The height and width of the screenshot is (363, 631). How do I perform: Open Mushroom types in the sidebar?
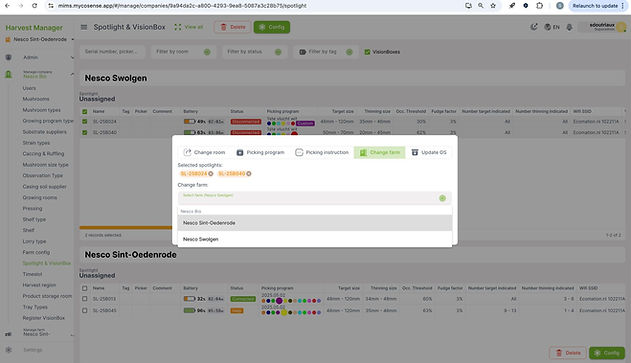[42, 110]
